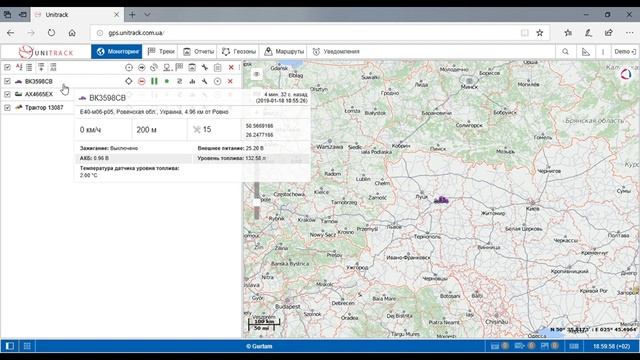Image resolution: width=640 pixels, height=360 pixels.
Task: Open wrench properties for BK3598CB
Action: click(x=205, y=81)
